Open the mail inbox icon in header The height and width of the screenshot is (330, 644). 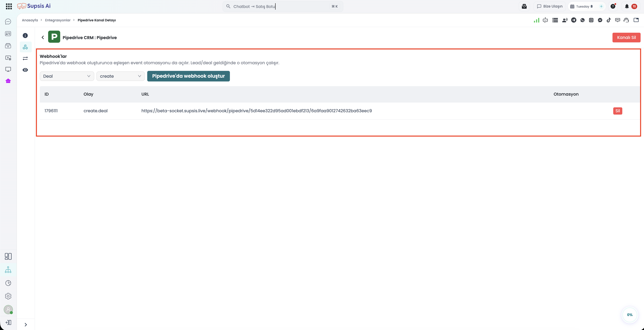524,6
